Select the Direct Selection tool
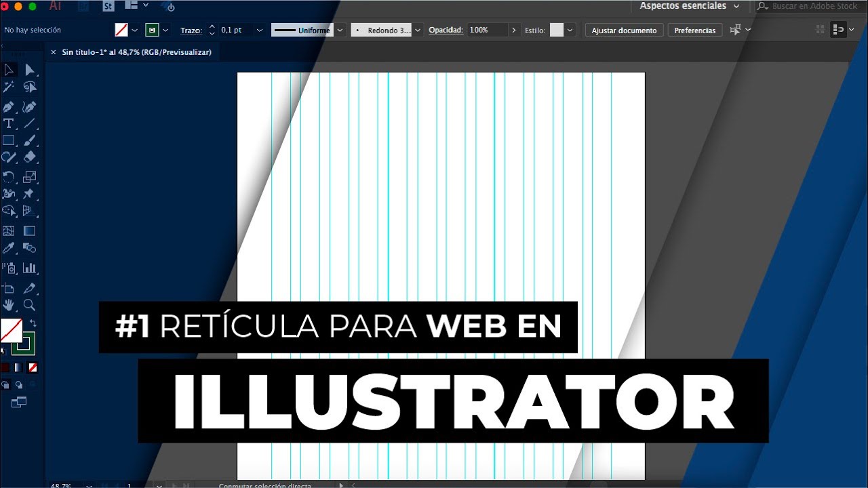868x488 pixels. coord(30,70)
